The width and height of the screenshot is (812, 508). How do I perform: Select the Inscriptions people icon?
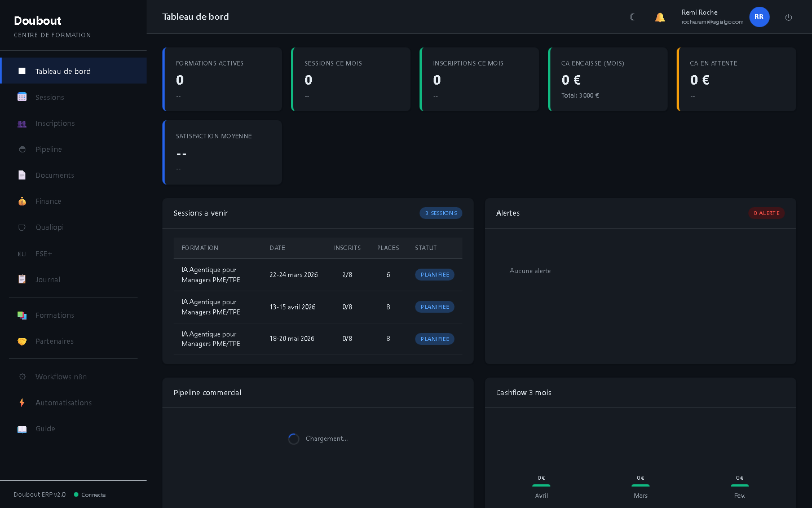(x=22, y=123)
